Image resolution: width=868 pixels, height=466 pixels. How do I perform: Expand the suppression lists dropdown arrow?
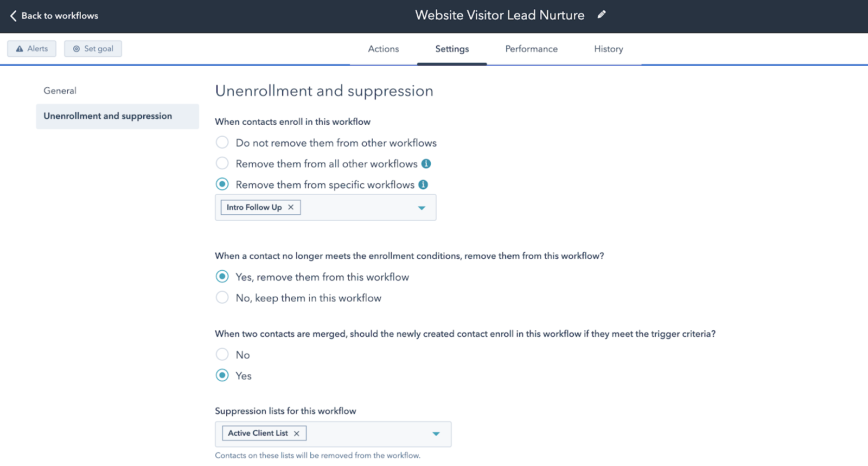point(436,434)
